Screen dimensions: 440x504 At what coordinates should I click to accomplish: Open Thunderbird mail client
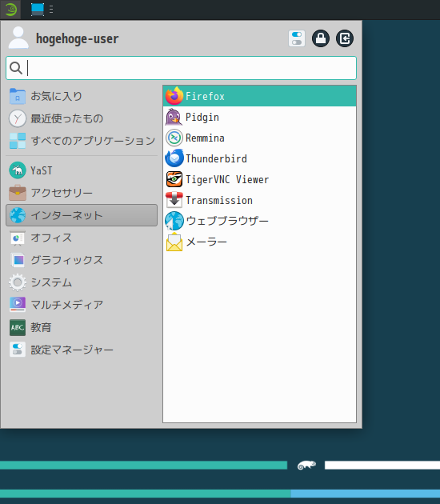tap(259, 158)
